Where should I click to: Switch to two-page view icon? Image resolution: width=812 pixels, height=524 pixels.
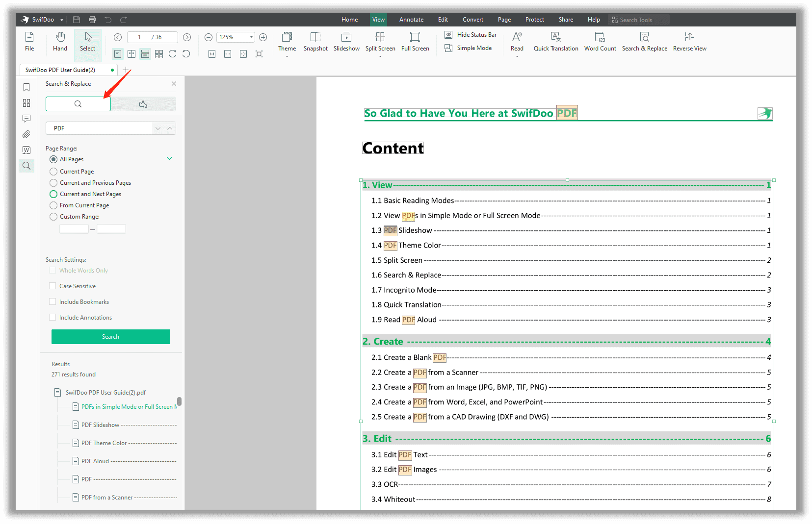tap(131, 54)
